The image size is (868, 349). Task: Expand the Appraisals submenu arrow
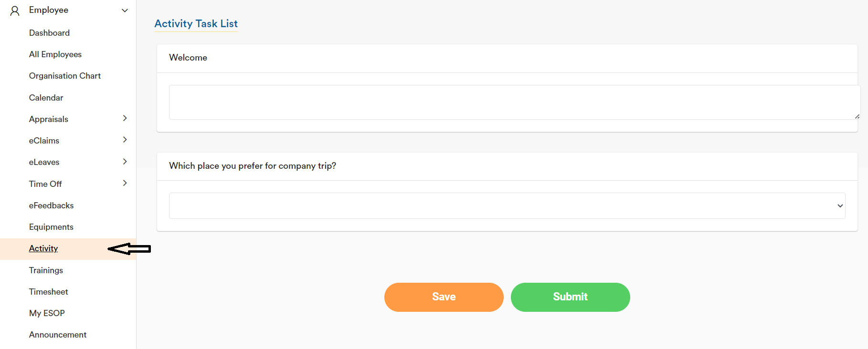pyautogui.click(x=125, y=118)
